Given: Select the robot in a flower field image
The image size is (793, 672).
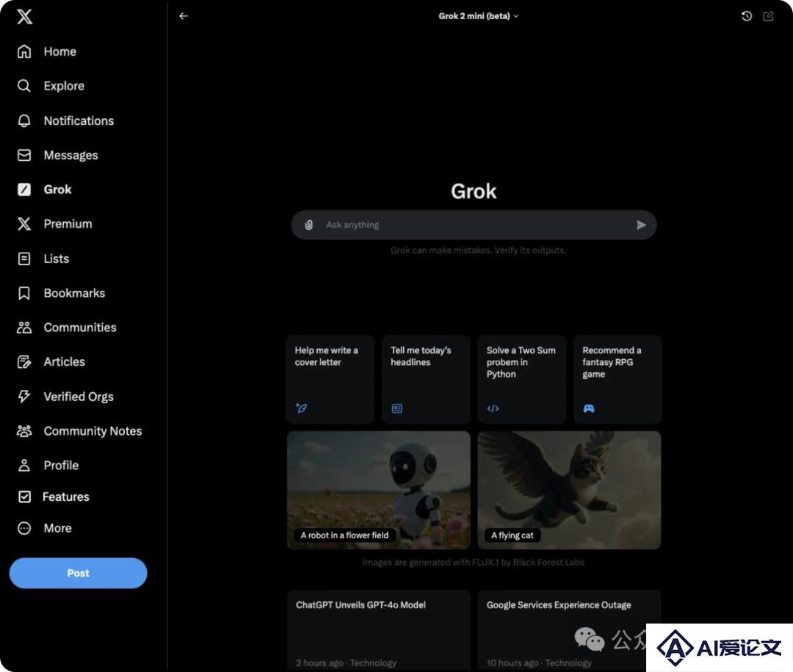Looking at the screenshot, I should coord(379,490).
